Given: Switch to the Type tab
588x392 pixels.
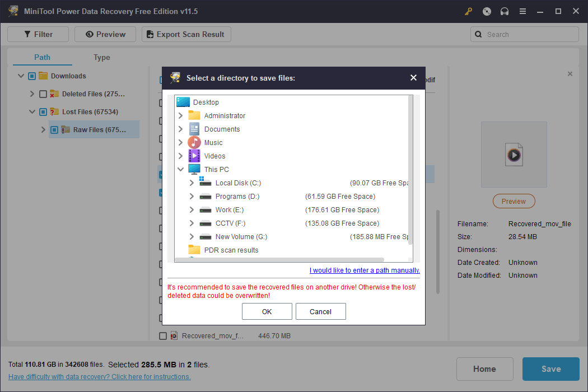Looking at the screenshot, I should click(x=101, y=57).
